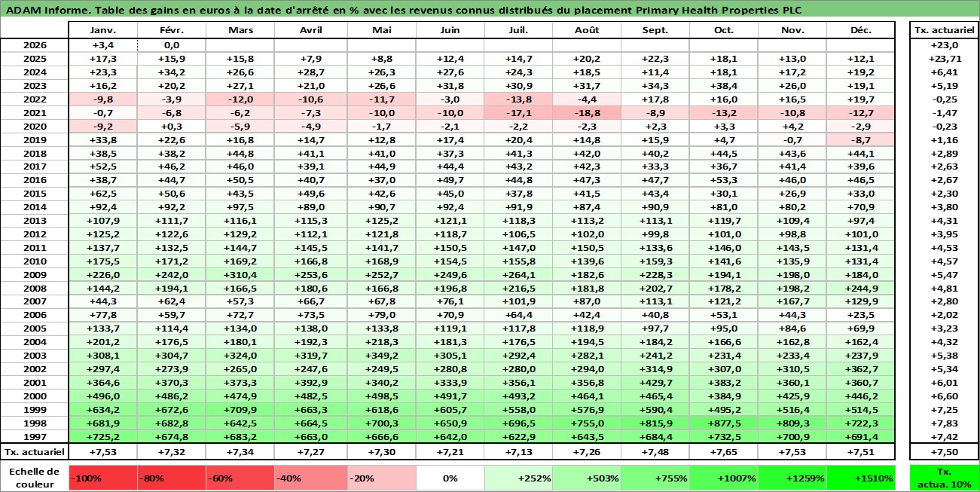Select the -80% color scale swatch
This screenshot has height=492, width=980.
(x=171, y=477)
